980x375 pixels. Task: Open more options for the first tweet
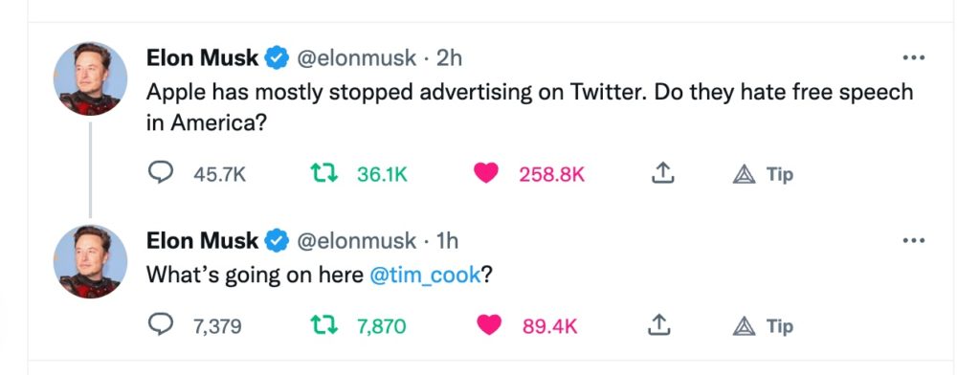click(x=913, y=57)
